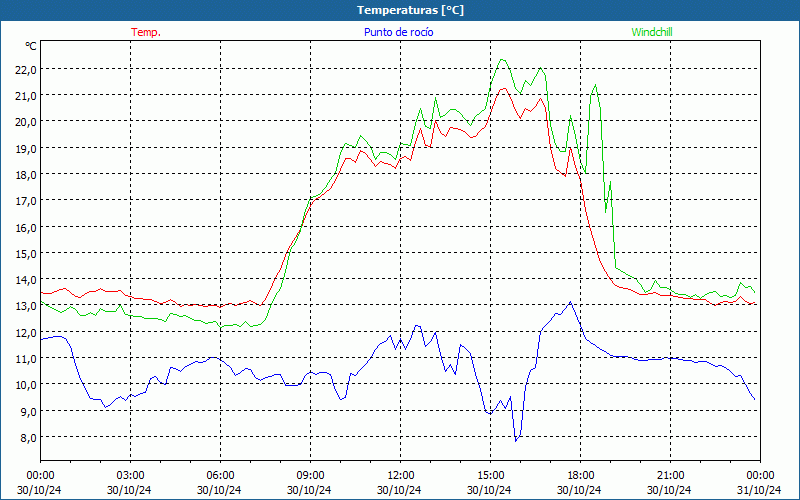Click the 10,0 y-axis value

pyautogui.click(x=26, y=384)
